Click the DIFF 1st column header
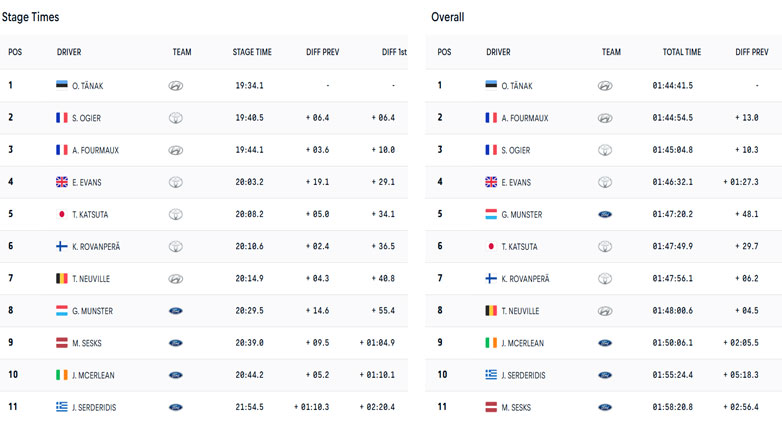Viewport: 782px width, 440px height. [x=388, y=52]
